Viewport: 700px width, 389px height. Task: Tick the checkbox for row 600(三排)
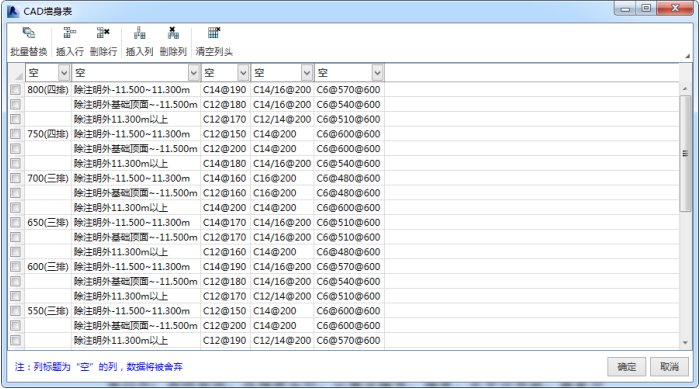click(16, 267)
